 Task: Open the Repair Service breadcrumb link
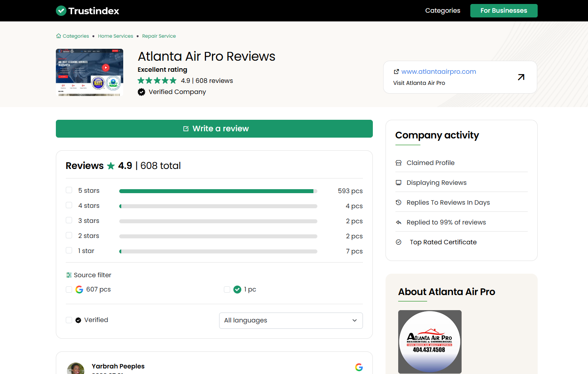point(159,36)
